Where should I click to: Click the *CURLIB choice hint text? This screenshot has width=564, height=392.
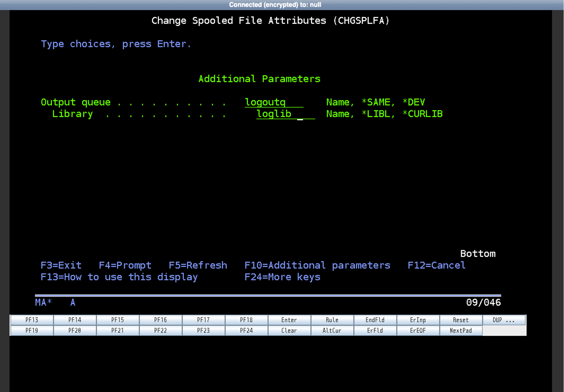pos(422,114)
